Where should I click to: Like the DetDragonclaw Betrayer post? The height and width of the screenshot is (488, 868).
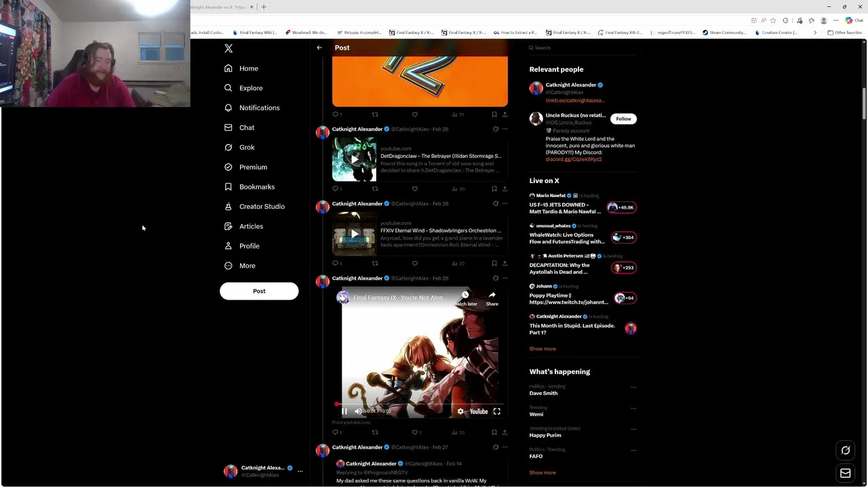point(415,189)
